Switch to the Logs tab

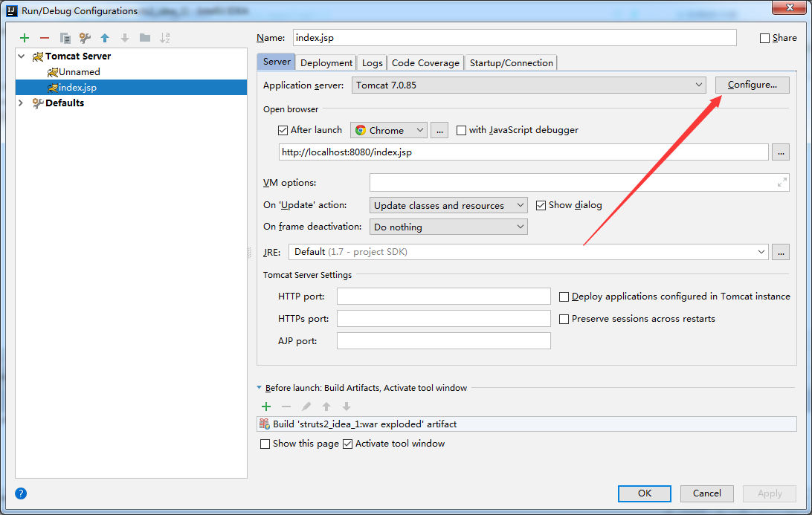coord(372,62)
